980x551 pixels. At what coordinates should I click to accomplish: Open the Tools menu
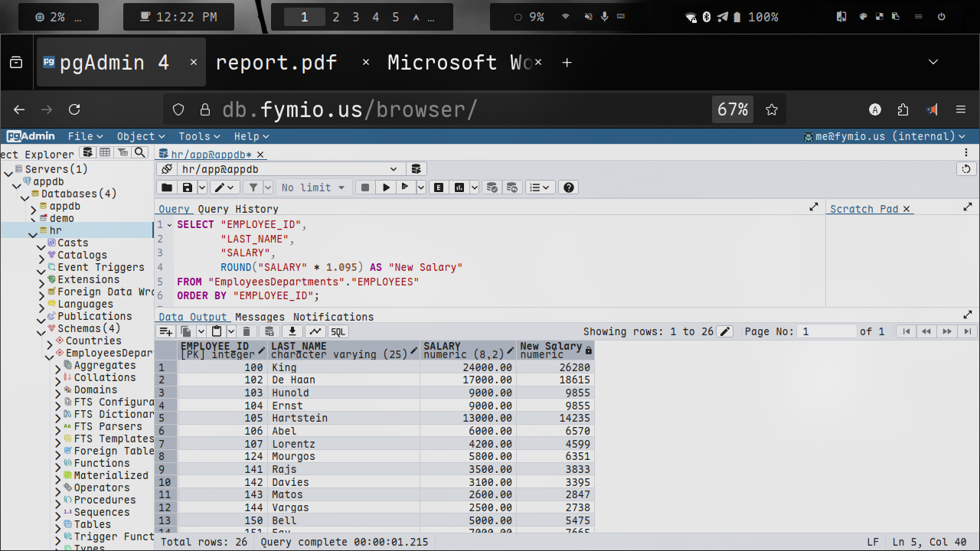click(x=199, y=136)
